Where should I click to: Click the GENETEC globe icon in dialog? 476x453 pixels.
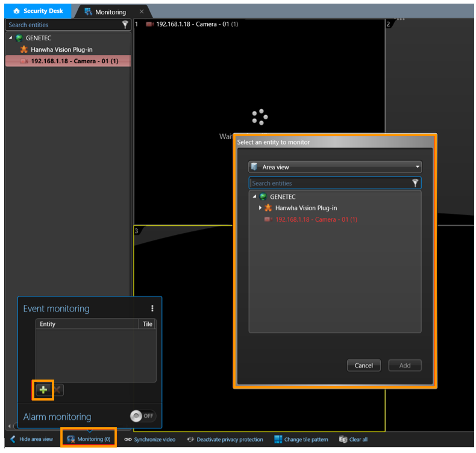coord(263,196)
